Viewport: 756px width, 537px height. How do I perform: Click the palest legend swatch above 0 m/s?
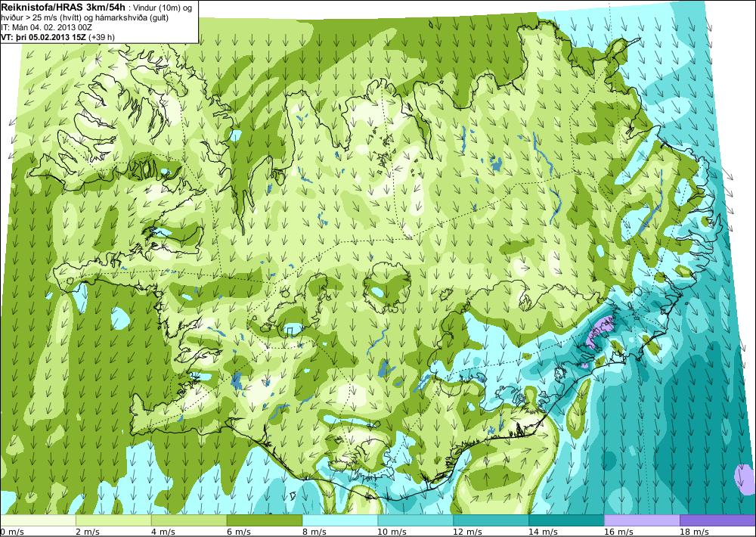tap(38, 520)
